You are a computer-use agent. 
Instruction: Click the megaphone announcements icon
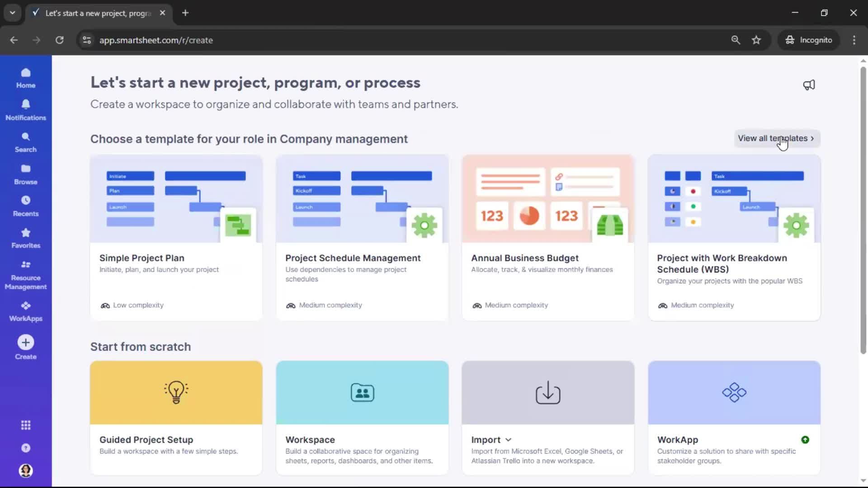pyautogui.click(x=809, y=85)
